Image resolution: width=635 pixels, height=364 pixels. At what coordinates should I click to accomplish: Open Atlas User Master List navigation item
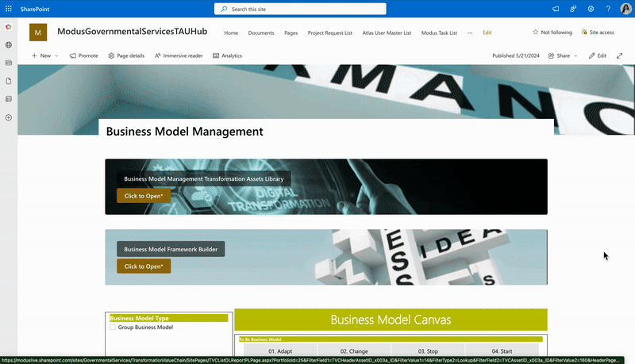[387, 33]
